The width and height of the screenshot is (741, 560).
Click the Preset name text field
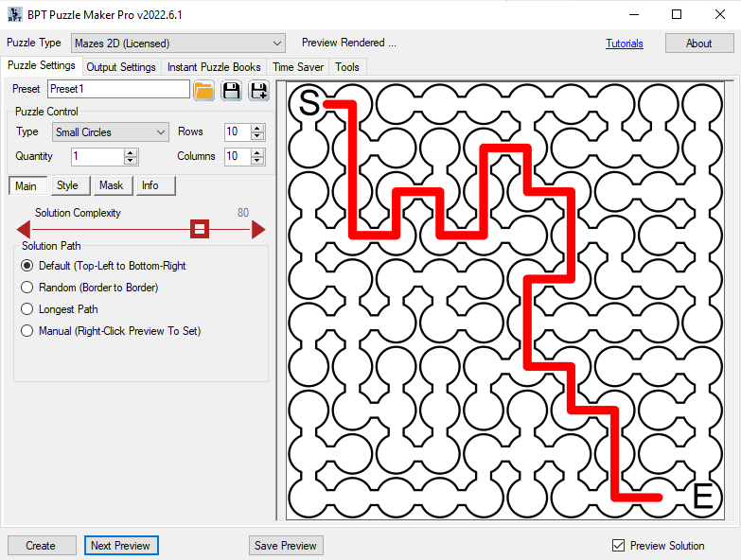(x=118, y=89)
